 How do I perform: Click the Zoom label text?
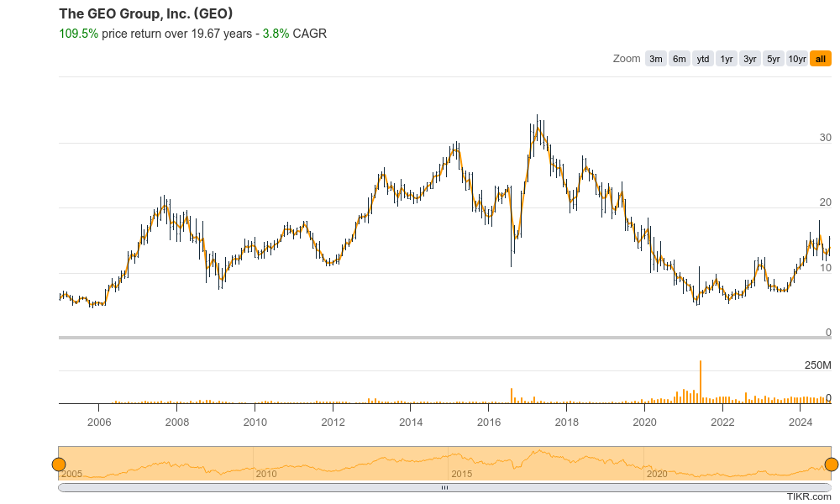point(627,59)
